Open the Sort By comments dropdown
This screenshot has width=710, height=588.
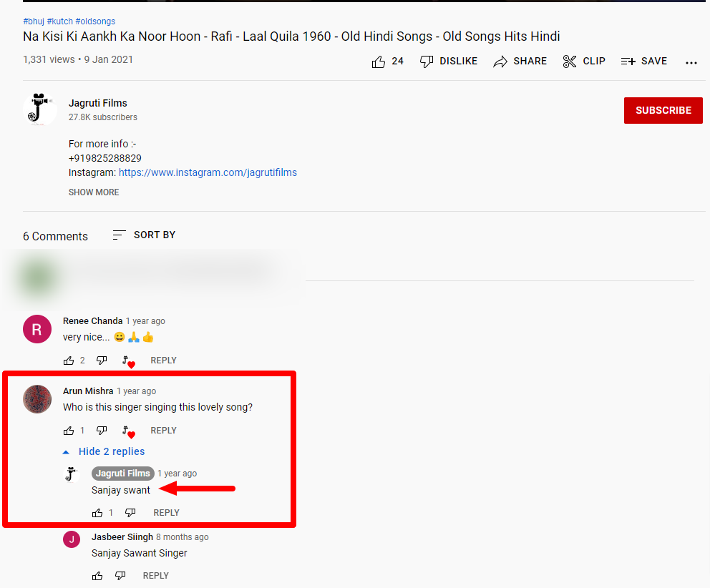point(144,235)
